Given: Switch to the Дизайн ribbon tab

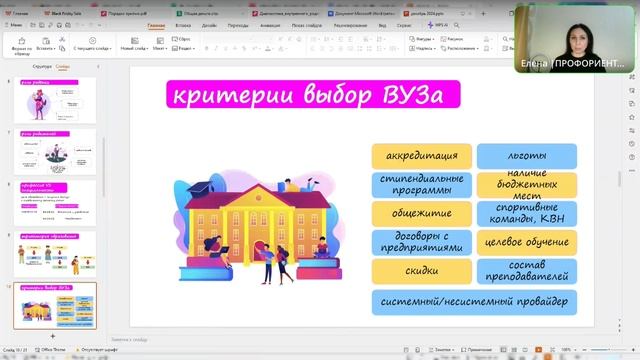Looking at the screenshot, I should (209, 25).
